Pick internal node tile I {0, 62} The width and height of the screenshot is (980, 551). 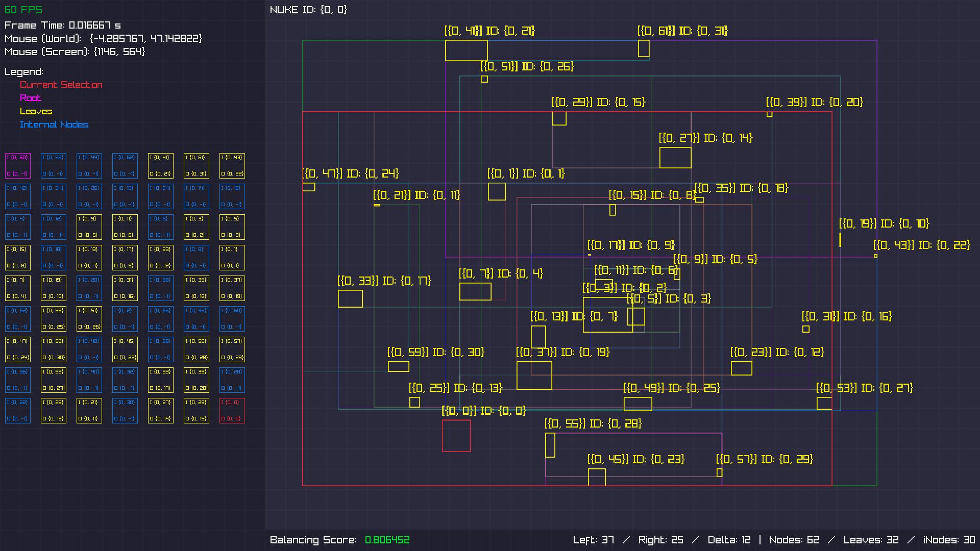click(x=125, y=166)
